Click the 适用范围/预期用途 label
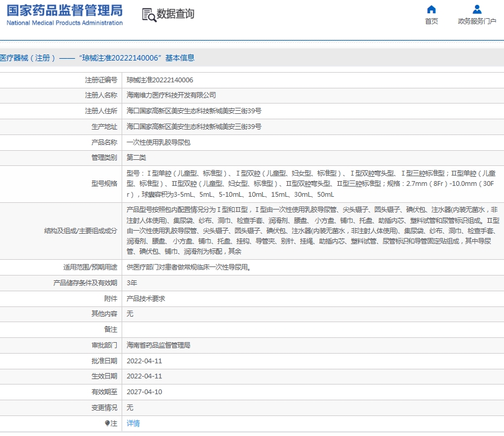This screenshot has height=436, width=504. [x=90, y=267]
